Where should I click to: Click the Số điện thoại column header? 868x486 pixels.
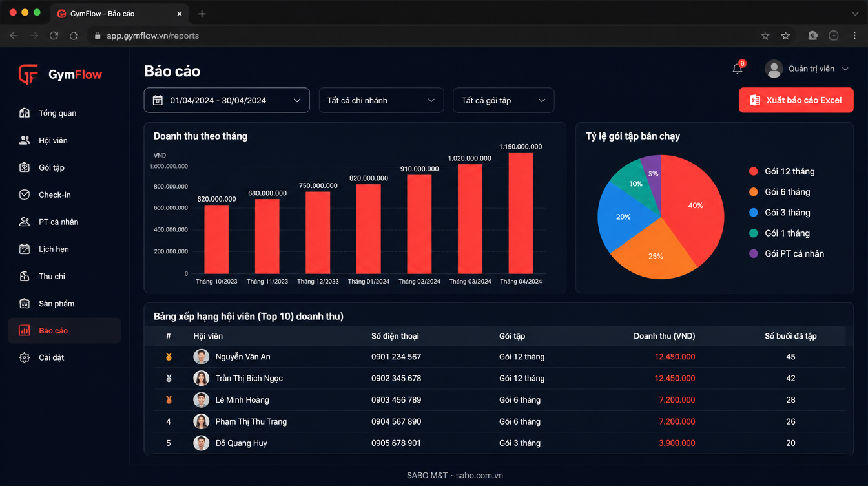395,336
